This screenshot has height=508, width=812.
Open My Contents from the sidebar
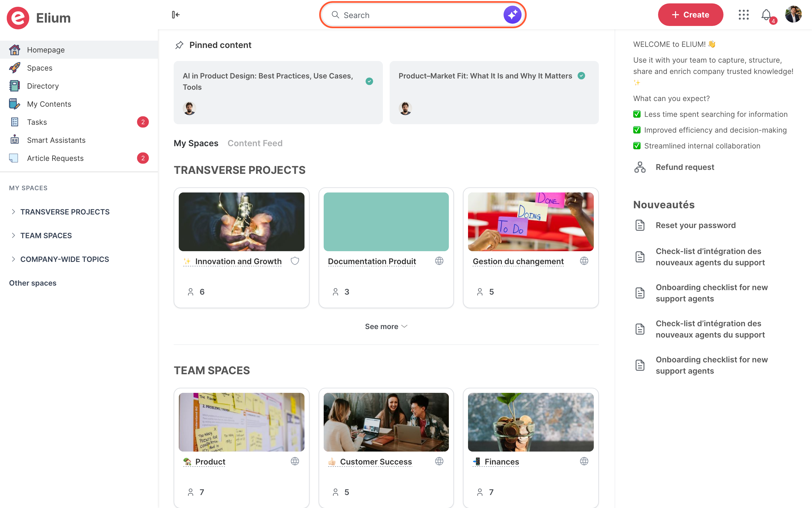79,104
